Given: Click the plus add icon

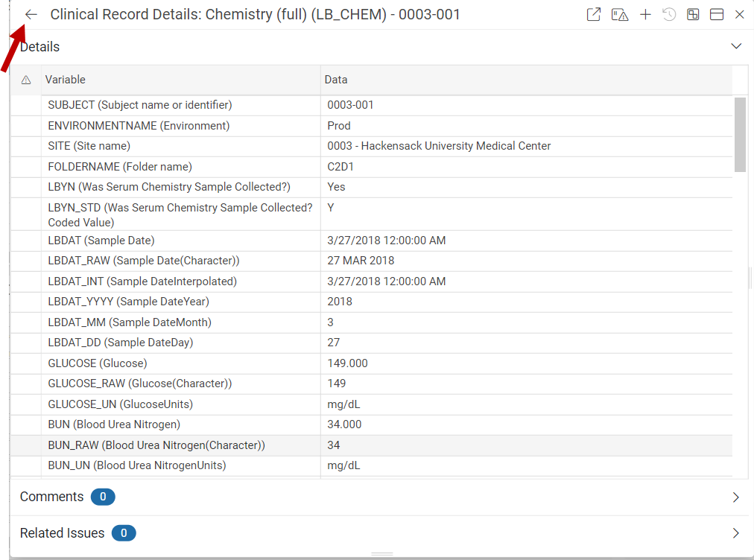Looking at the screenshot, I should 645,14.
